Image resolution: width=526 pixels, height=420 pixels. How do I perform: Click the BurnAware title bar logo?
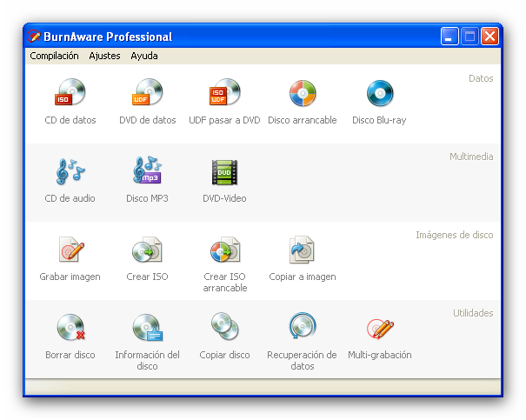point(34,37)
